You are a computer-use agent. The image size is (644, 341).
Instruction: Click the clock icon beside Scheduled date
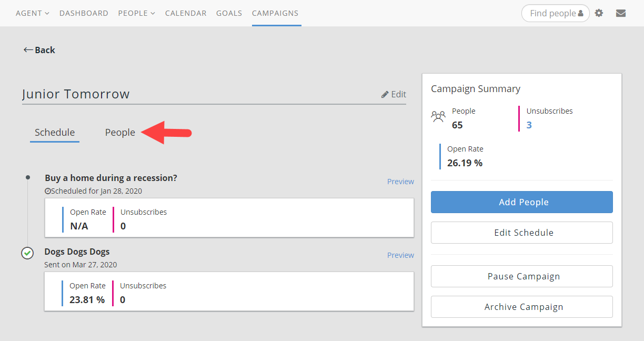pyautogui.click(x=47, y=191)
